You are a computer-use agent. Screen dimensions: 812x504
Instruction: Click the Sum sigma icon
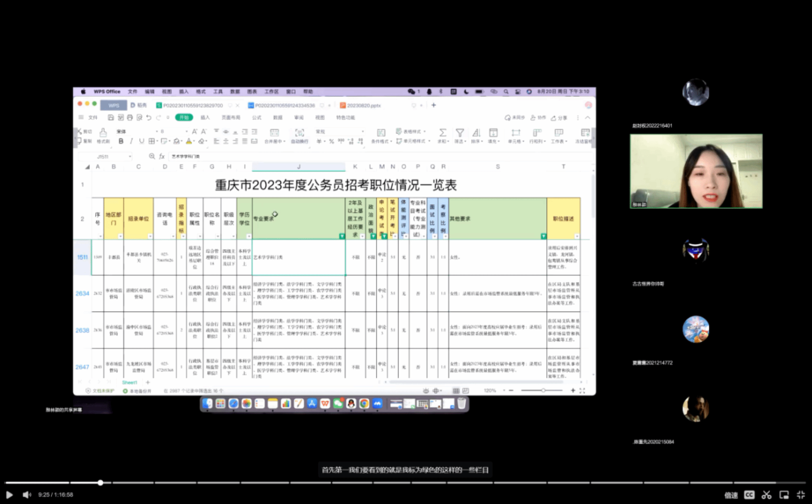[x=442, y=133]
